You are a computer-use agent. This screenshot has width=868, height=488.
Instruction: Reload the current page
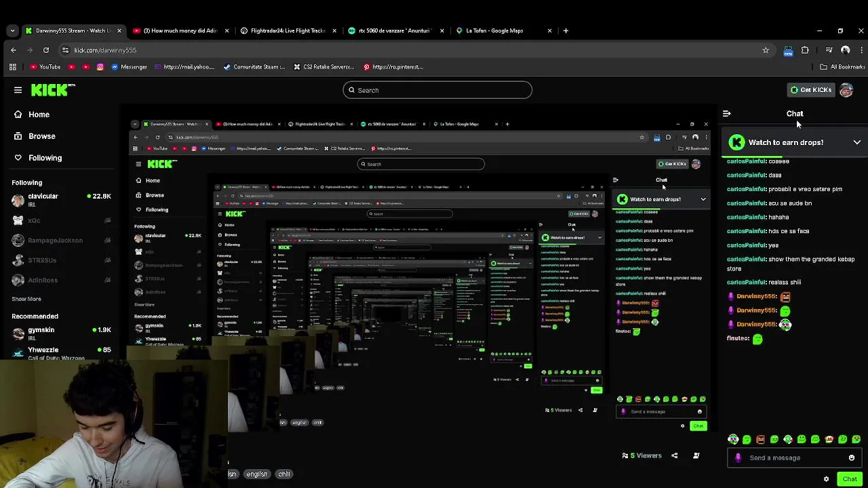[46, 50]
